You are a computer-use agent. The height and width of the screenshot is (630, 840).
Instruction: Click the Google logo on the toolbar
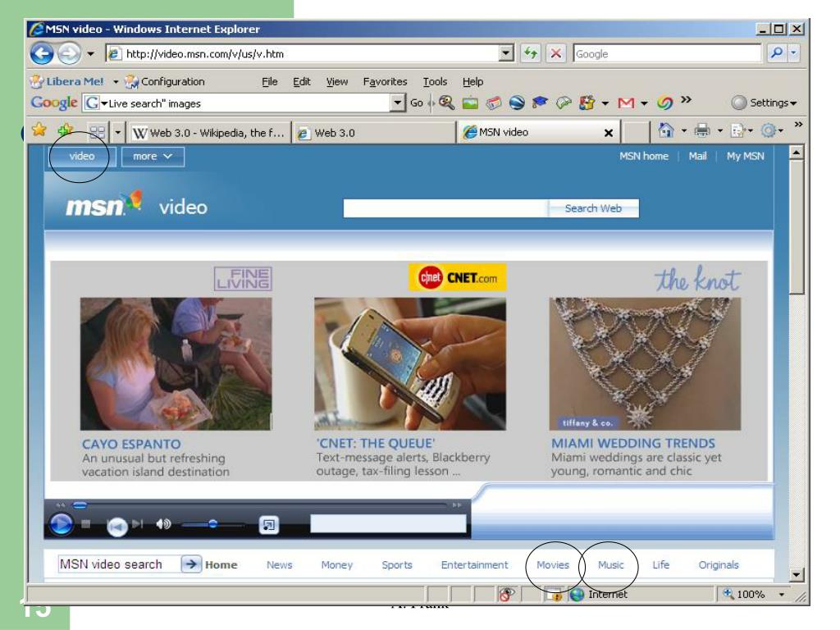[x=53, y=103]
